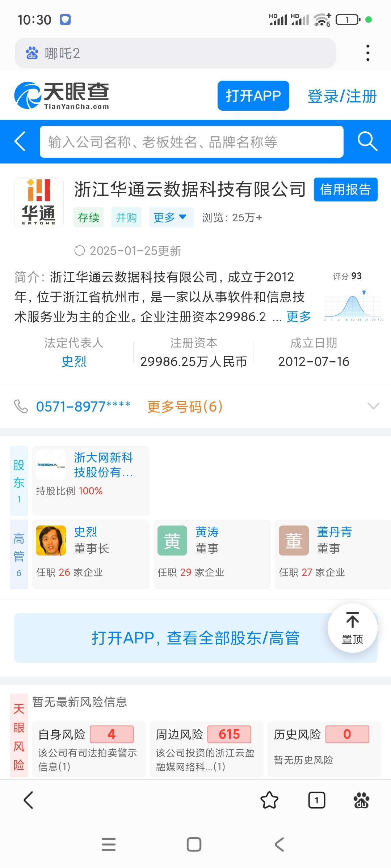Open the 历史风险 0 card
Screen dimensions: 391x868
point(324,749)
